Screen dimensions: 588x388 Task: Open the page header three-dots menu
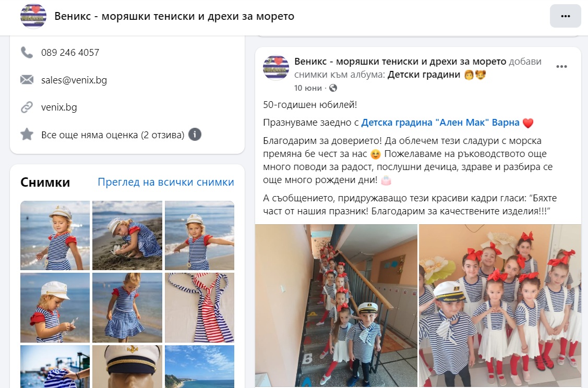point(565,16)
